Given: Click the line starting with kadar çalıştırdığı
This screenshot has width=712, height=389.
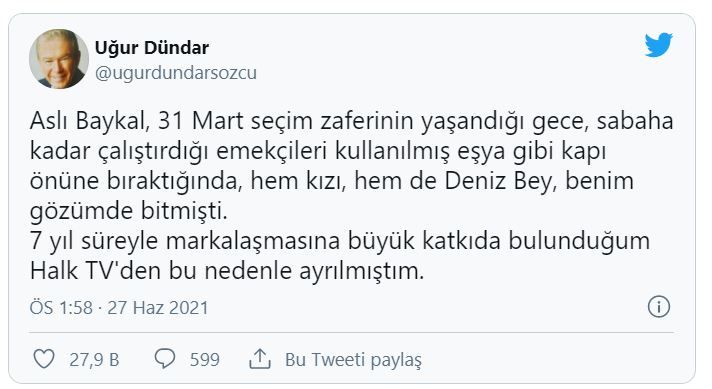Looking at the screenshot, I should point(318,152).
